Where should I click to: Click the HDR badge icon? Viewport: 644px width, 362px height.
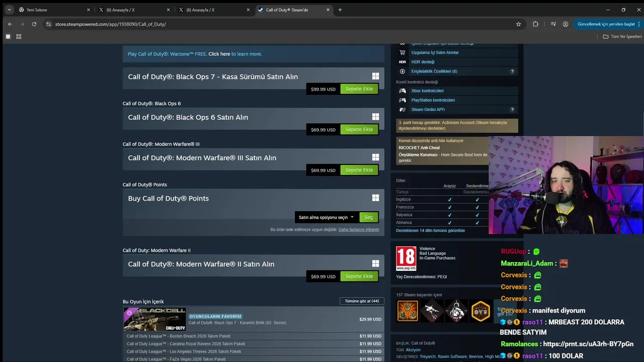coord(403,62)
